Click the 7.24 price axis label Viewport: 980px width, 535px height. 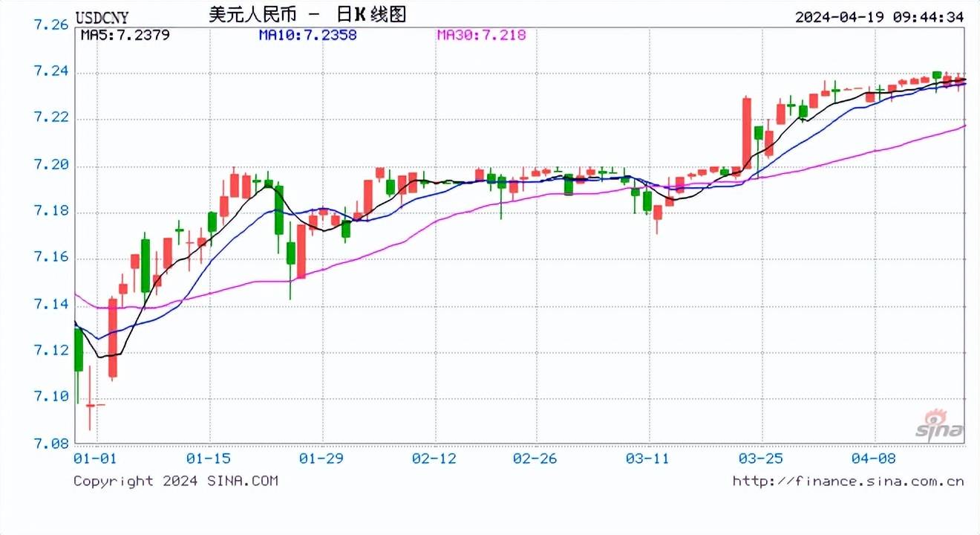pos(52,72)
